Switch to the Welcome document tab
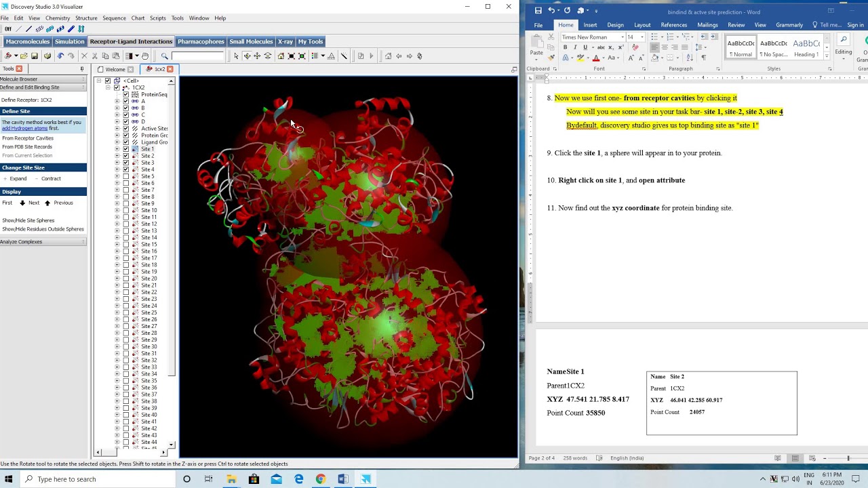This screenshot has width=868, height=488. pos(115,69)
